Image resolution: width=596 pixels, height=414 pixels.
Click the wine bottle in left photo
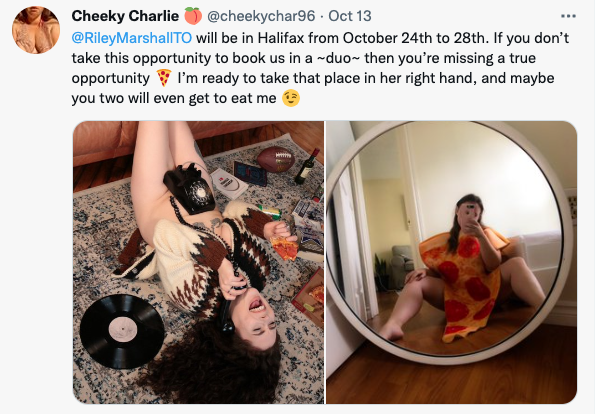[307, 167]
